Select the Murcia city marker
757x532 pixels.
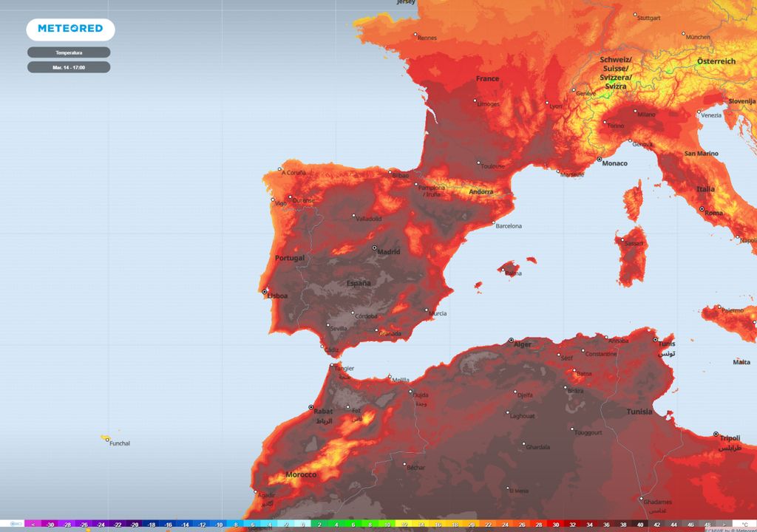point(427,310)
